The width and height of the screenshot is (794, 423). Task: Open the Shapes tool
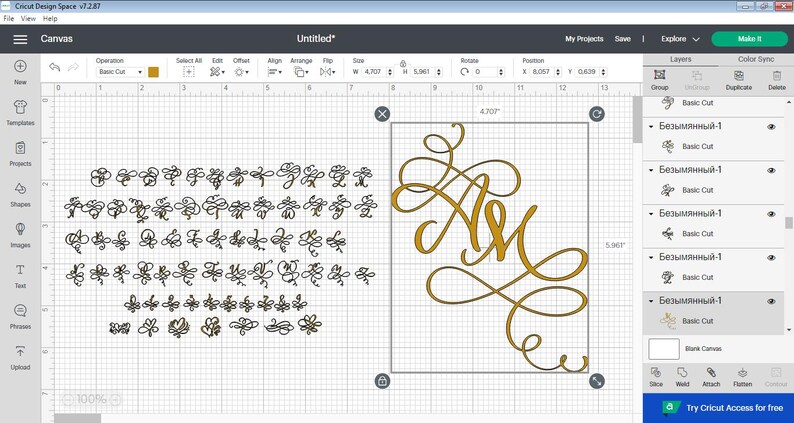tap(20, 194)
